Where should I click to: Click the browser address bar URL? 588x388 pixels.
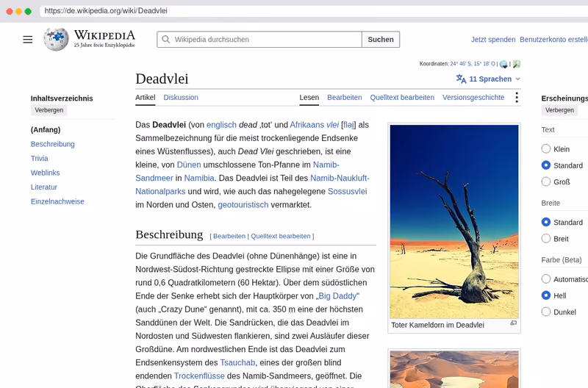[x=106, y=11]
